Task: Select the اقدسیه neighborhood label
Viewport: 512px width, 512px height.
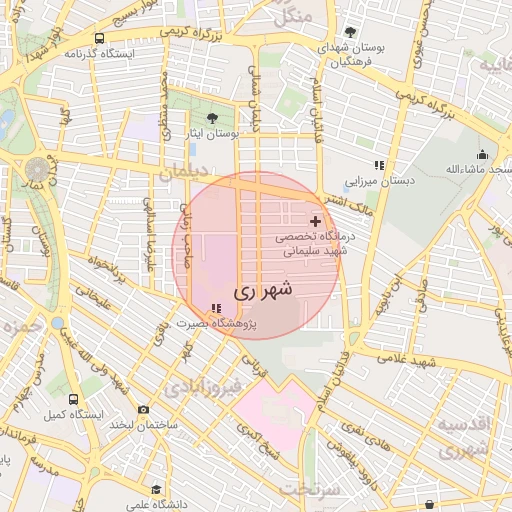Action: pos(464,424)
